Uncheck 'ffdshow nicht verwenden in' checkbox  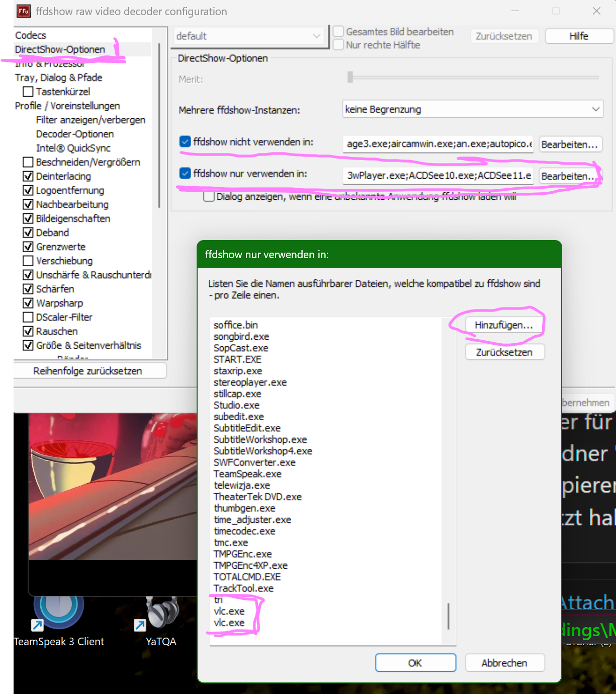(x=185, y=142)
